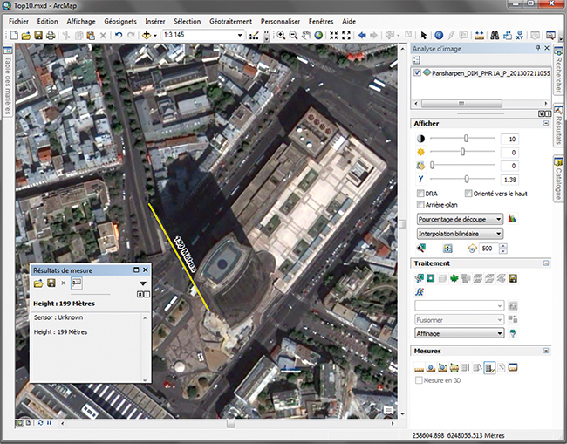Select the distance measure ruler icon

pyautogui.click(x=419, y=368)
